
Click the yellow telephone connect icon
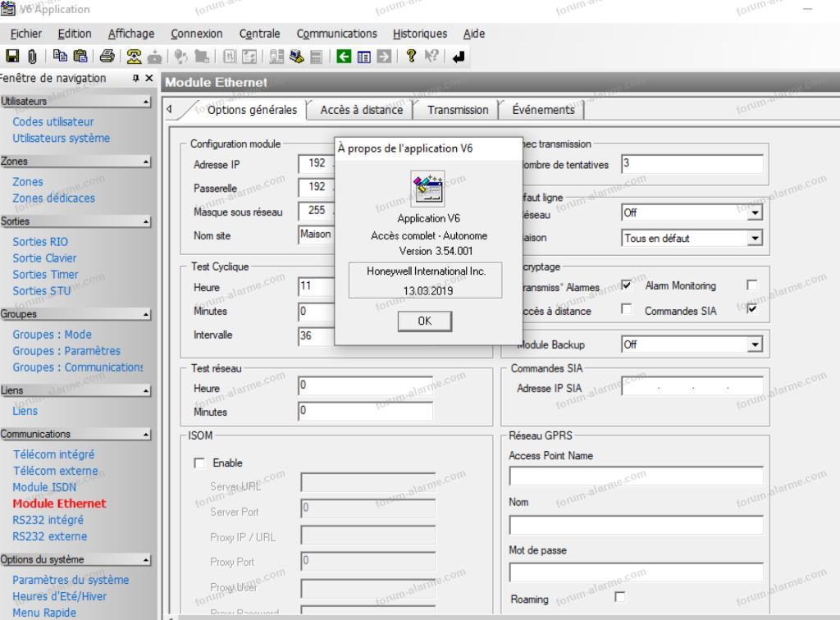(x=134, y=57)
